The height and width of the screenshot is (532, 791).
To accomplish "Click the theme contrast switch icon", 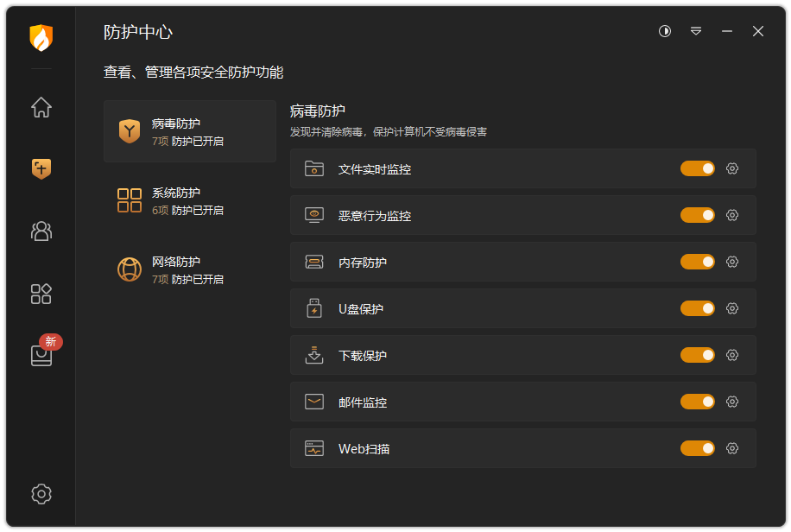I will 665,31.
